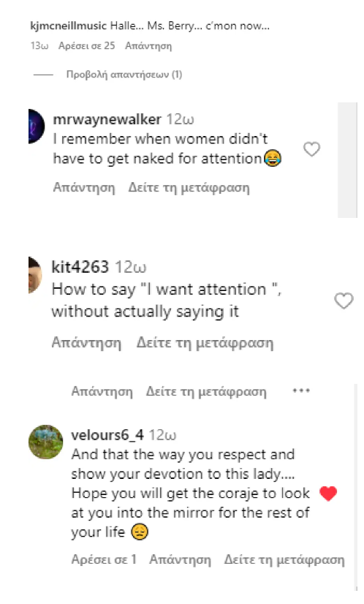Like mrwaynewalker's comment with the heart icon
This screenshot has width=364, height=604.
click(311, 149)
